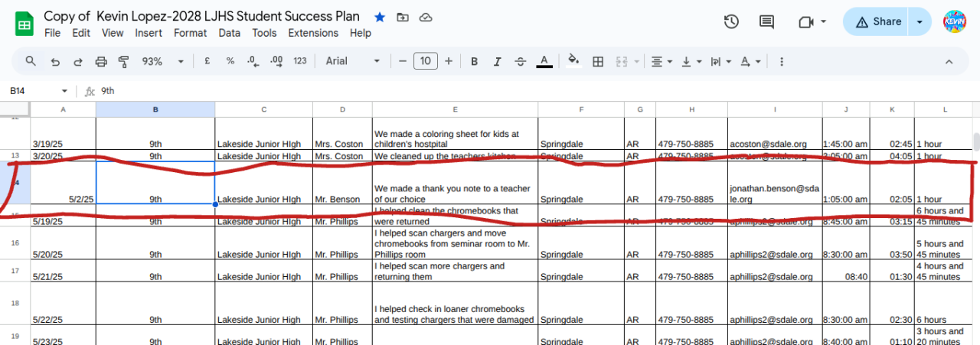980x345 pixels.
Task: Click the Share button
Action: [x=877, y=21]
